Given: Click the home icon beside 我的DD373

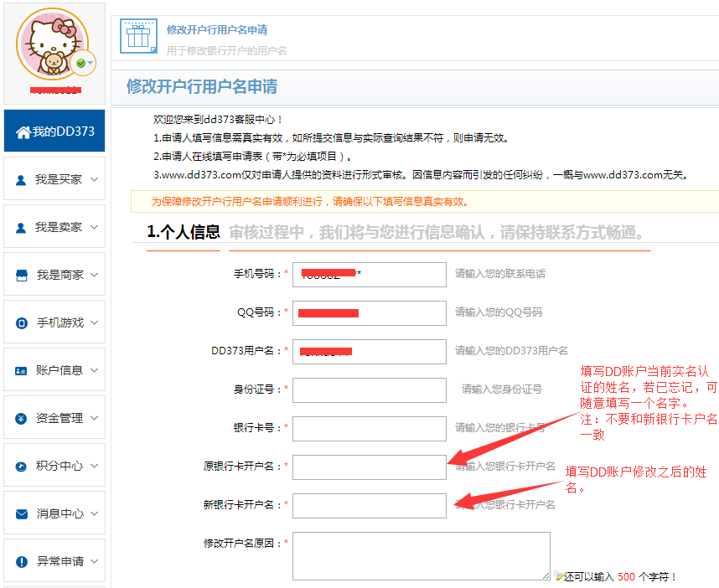Looking at the screenshot, I should pos(23,132).
